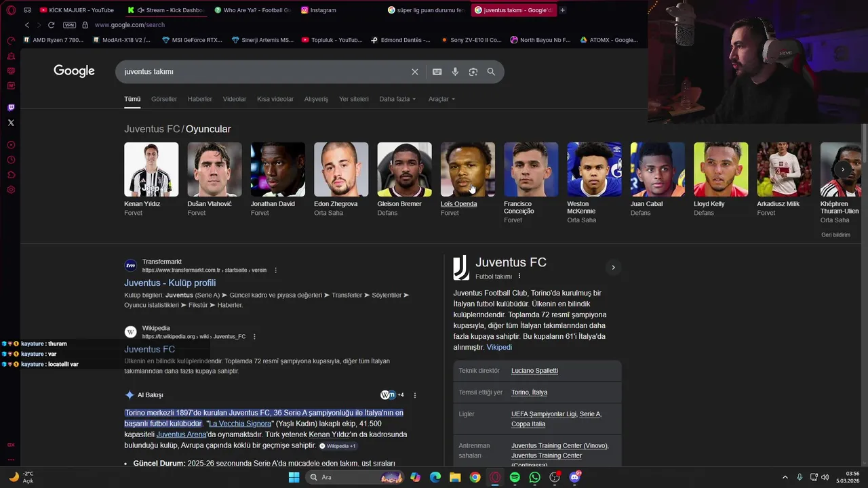Open Windows Start menu

(294, 477)
